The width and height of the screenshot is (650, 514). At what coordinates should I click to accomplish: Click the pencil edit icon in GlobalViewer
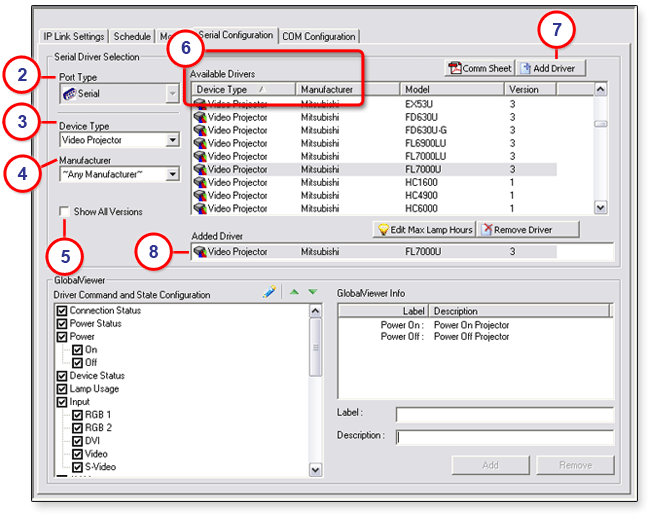pos(270,292)
